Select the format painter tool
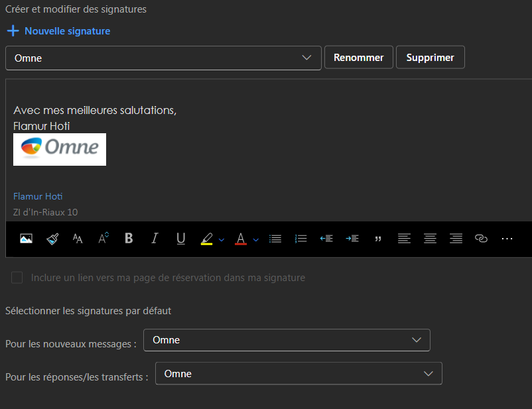532x409 pixels. point(52,239)
